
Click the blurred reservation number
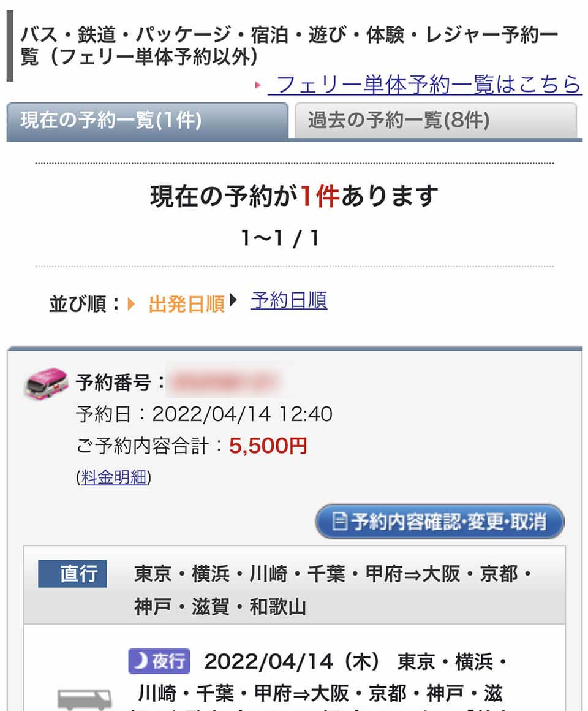point(227,382)
